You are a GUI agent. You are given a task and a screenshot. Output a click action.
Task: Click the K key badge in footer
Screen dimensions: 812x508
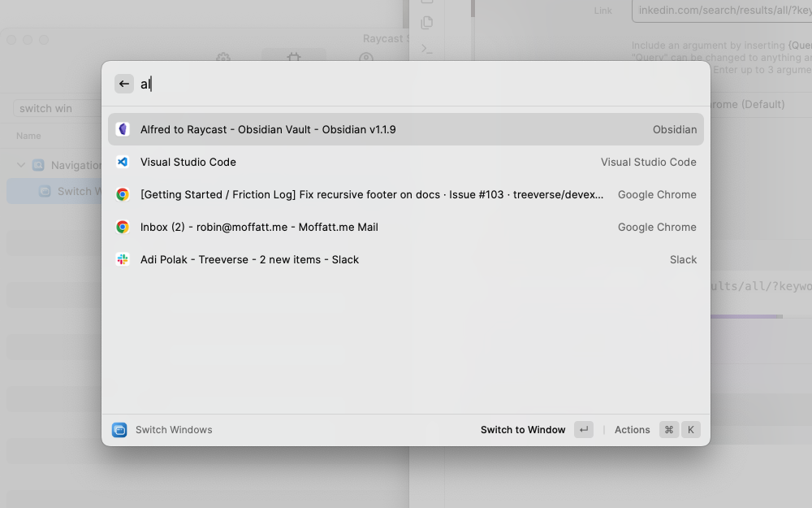coord(690,430)
